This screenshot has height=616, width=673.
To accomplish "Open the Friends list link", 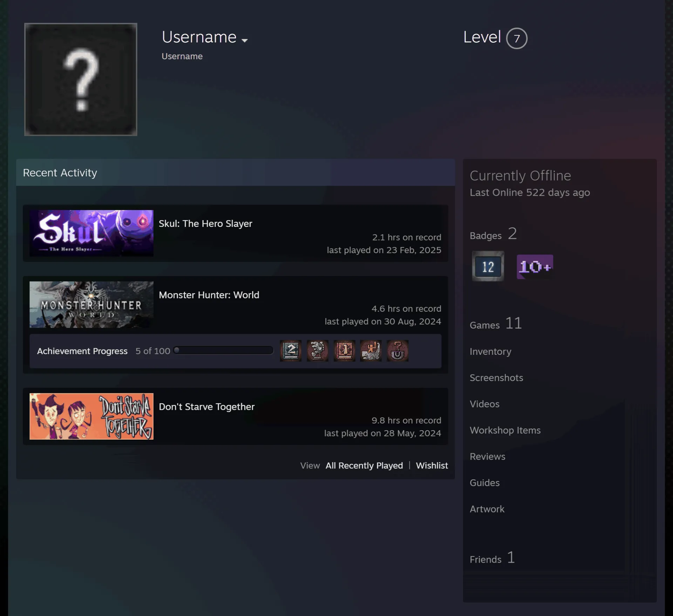I will 492,558.
